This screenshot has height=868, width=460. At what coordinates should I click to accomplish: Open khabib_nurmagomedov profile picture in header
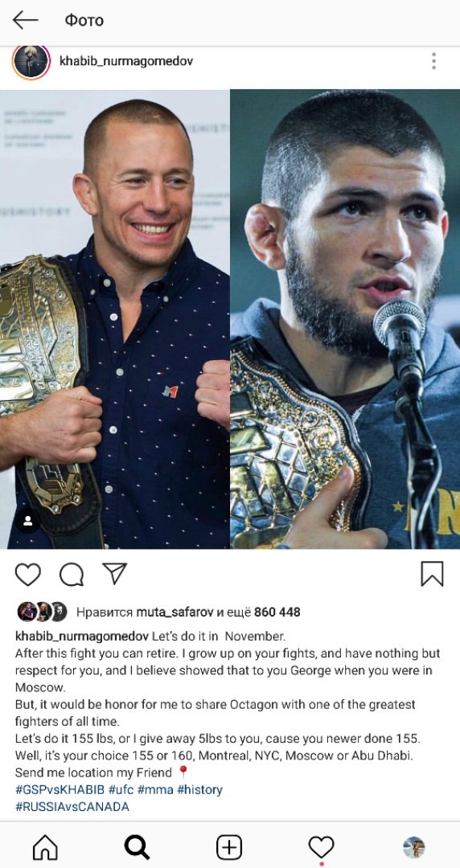point(31,61)
